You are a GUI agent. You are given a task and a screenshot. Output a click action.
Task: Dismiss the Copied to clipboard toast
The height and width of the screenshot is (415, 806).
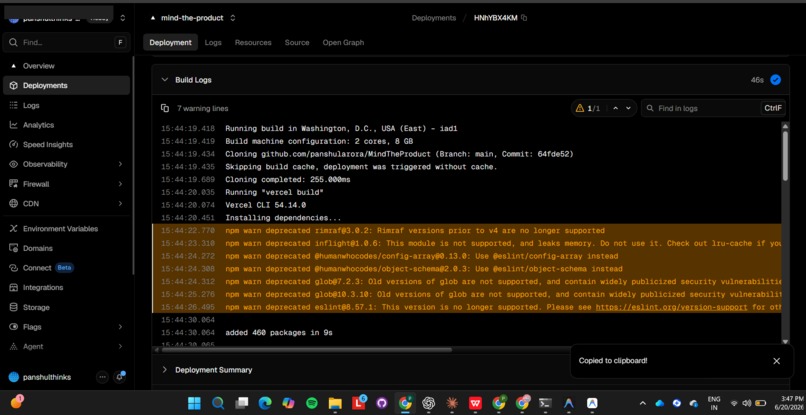click(x=776, y=361)
